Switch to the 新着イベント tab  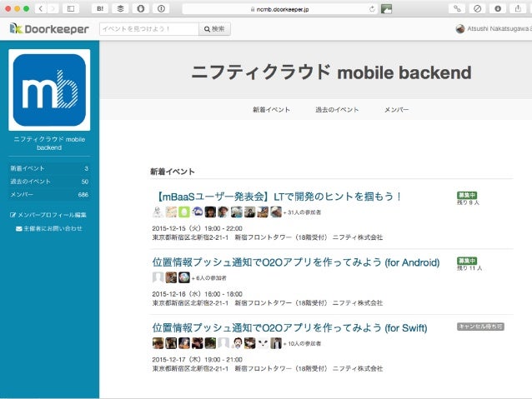point(271,109)
